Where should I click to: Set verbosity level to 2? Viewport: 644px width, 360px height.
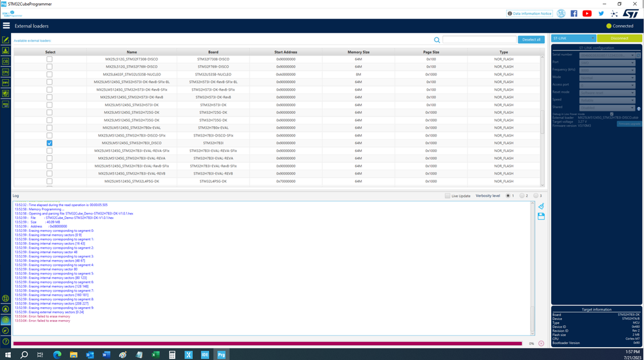tap(522, 196)
